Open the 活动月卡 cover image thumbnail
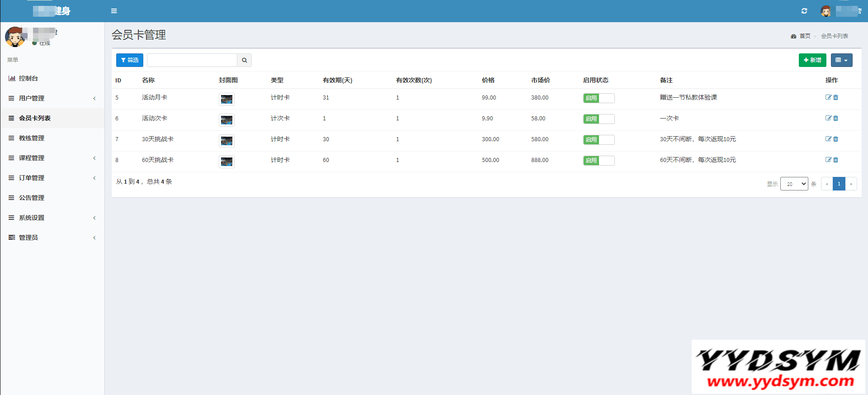 click(226, 99)
